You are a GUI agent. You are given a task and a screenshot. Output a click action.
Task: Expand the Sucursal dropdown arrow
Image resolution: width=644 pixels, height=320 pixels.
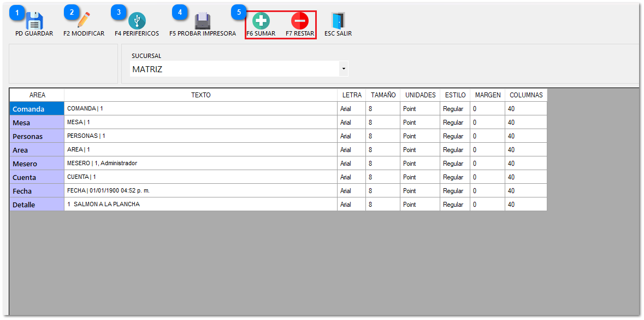pyautogui.click(x=343, y=69)
